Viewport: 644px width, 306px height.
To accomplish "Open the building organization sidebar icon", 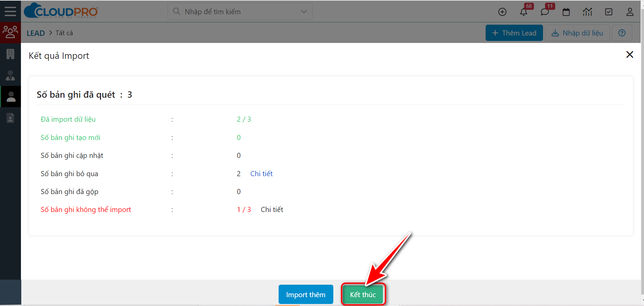I will click(x=10, y=54).
